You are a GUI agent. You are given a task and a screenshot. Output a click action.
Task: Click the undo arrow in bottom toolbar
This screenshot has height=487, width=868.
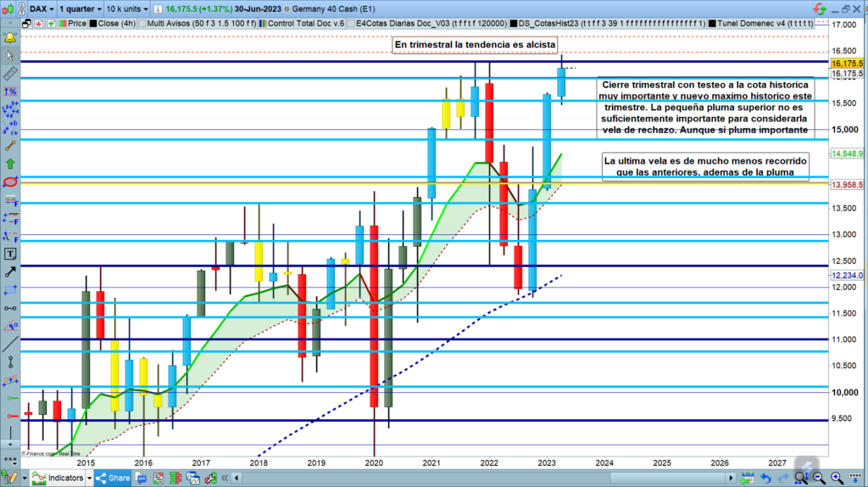pyautogui.click(x=767, y=478)
